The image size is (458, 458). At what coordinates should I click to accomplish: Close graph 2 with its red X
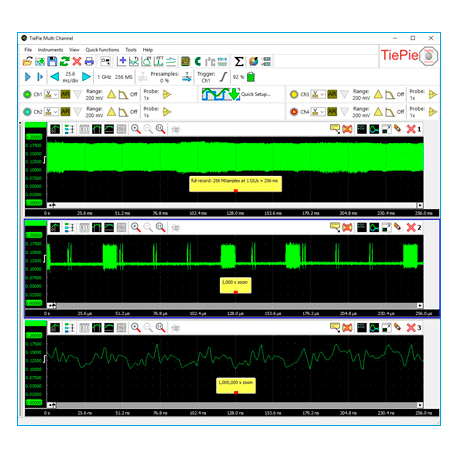[411, 228]
